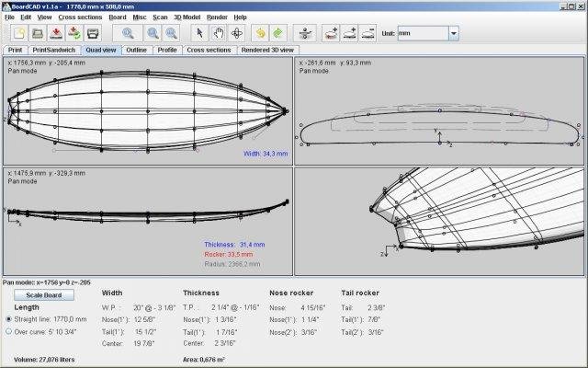The width and height of the screenshot is (588, 368).
Task: Select the rotate view tool
Action: (x=237, y=33)
